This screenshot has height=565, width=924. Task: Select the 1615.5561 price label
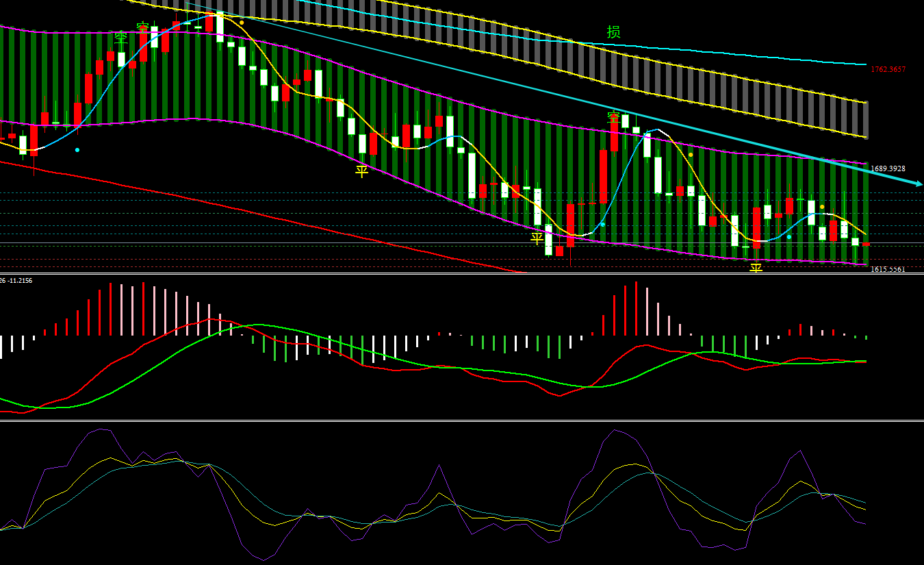[888, 269]
